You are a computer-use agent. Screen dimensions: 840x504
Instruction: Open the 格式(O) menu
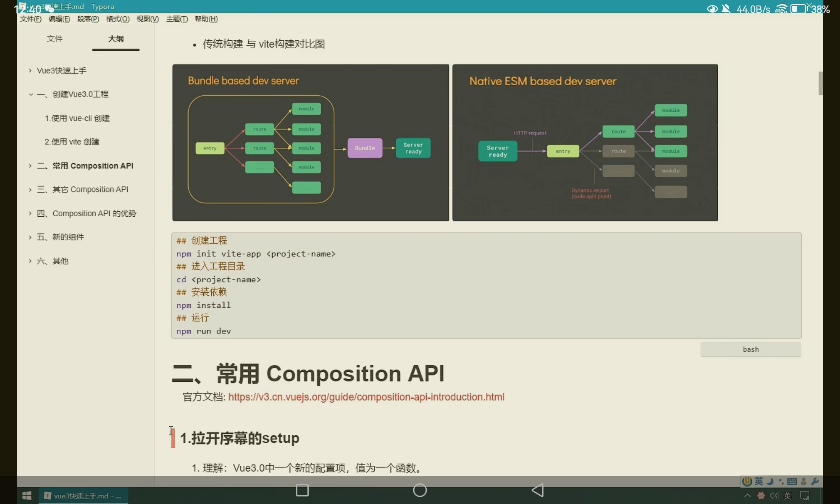point(118,19)
